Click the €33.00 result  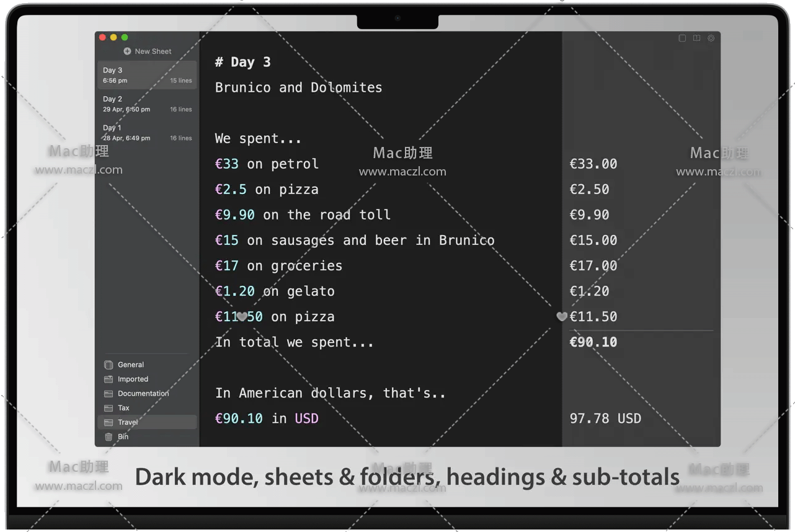(x=593, y=164)
